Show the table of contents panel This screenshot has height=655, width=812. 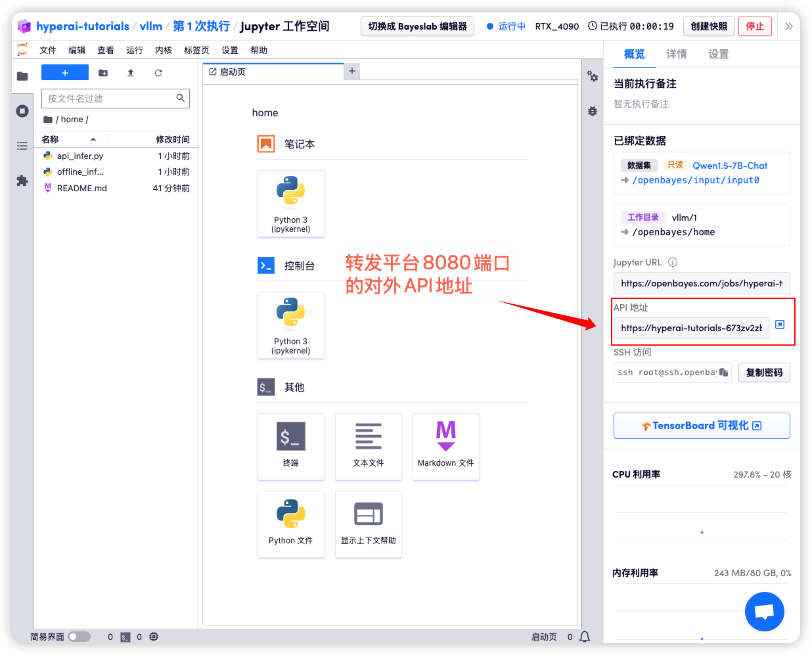pyautogui.click(x=22, y=146)
